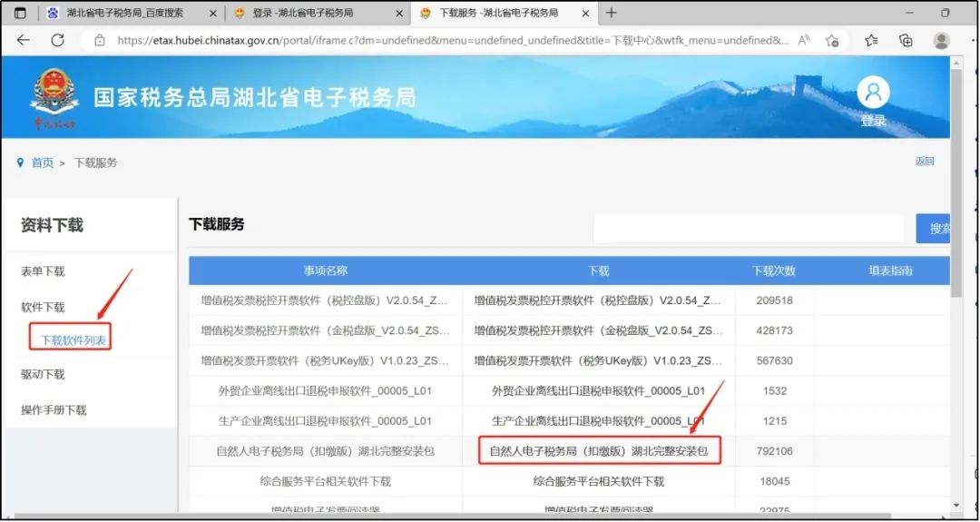Select download count 1532

coord(774,390)
